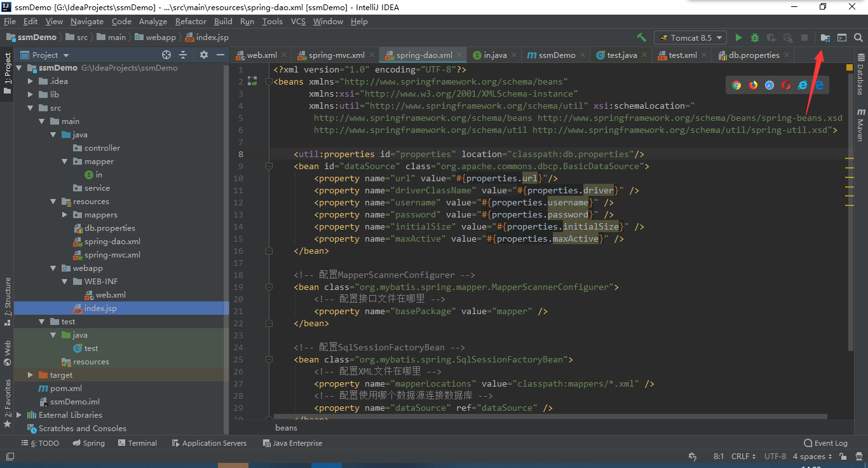This screenshot has width=868, height=468.
Task: Fold the dataSource bean on line 9
Action: 270,166
